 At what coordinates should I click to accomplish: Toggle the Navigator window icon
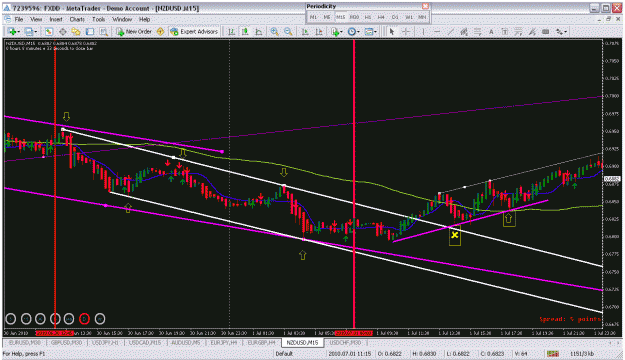tap(76, 31)
